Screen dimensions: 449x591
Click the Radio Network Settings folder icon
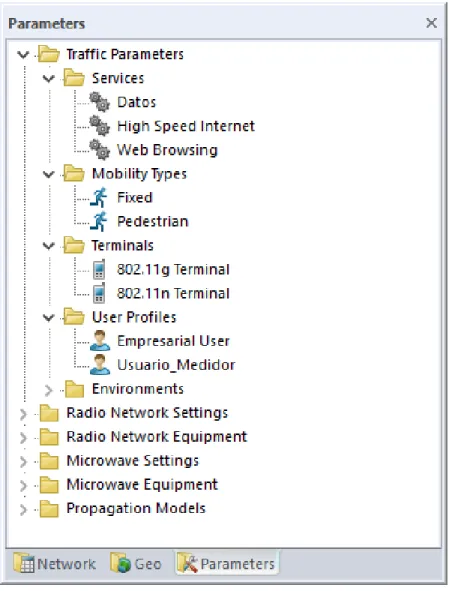49,413
